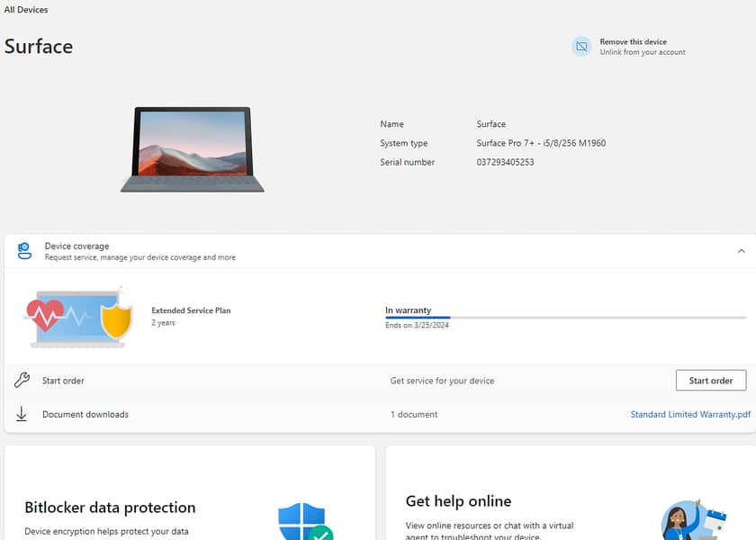Screen dimensions: 756x540
Task: Click the Extended Service Plan label
Action: 191,310
